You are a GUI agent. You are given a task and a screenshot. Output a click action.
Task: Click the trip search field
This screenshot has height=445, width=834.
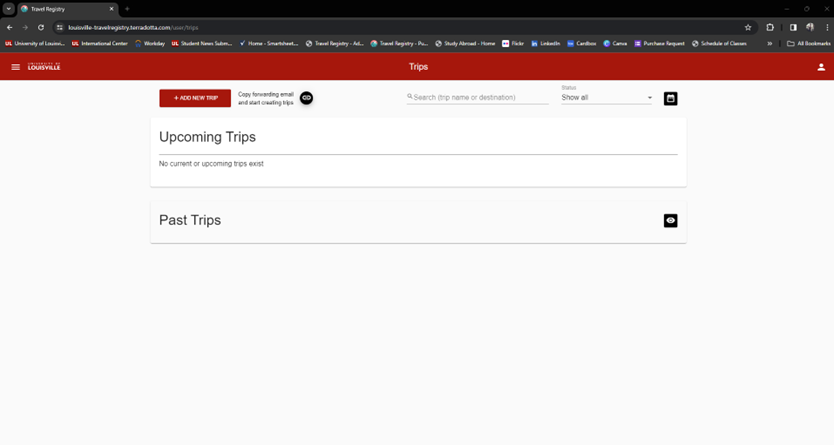(x=478, y=97)
